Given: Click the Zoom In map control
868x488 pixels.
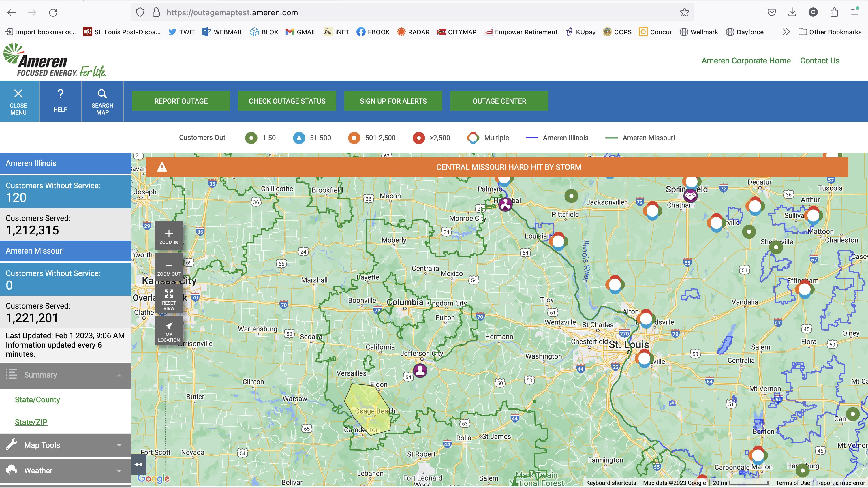Looking at the screenshot, I should [169, 235].
